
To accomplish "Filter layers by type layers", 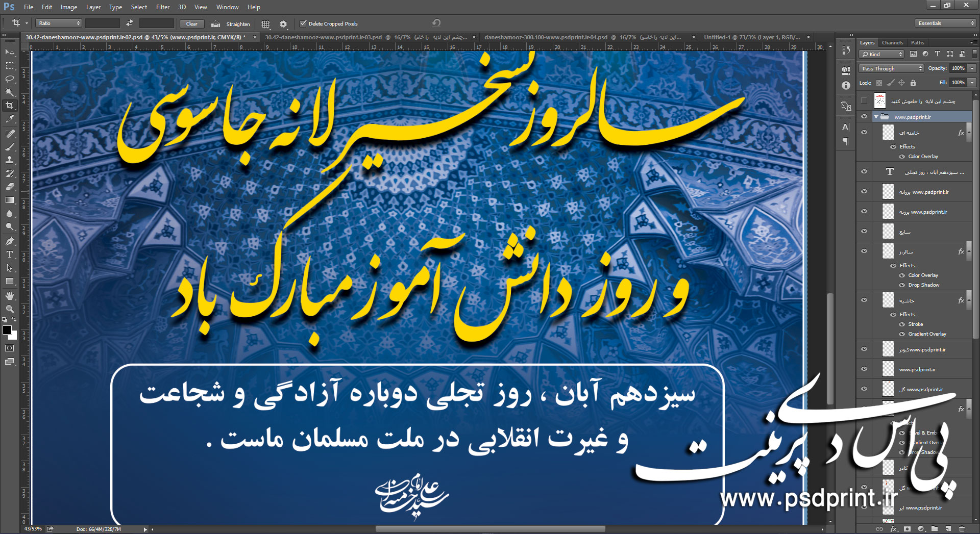I will pyautogui.click(x=938, y=54).
